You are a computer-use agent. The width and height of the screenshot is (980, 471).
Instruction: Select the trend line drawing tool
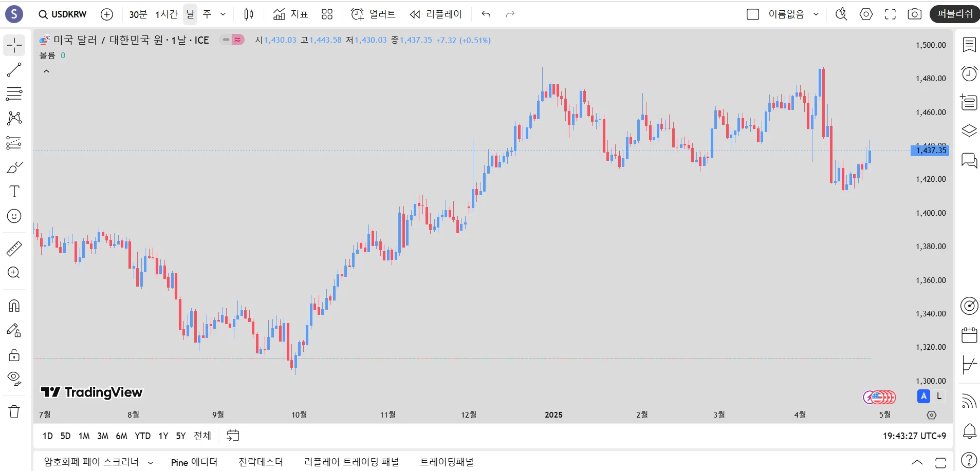[x=14, y=70]
